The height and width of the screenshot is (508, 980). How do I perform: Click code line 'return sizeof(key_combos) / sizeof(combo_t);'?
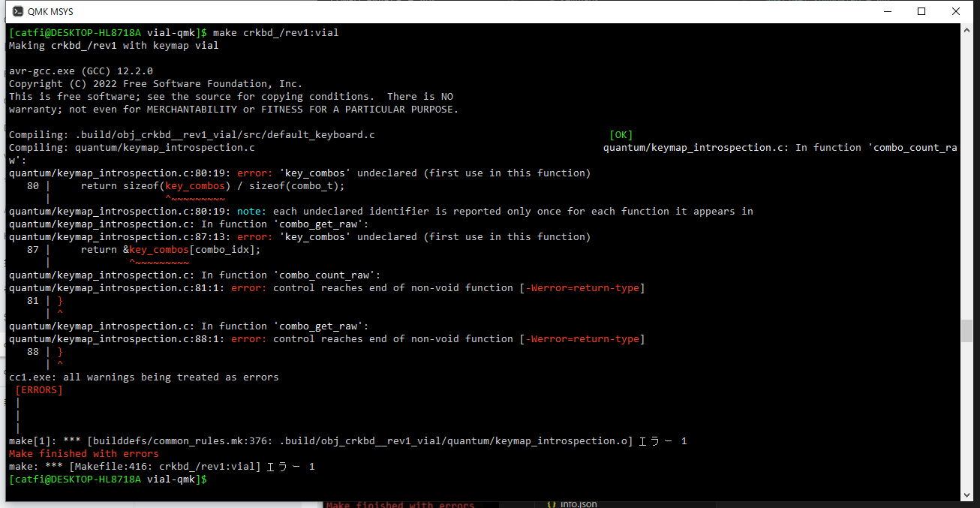coord(213,186)
